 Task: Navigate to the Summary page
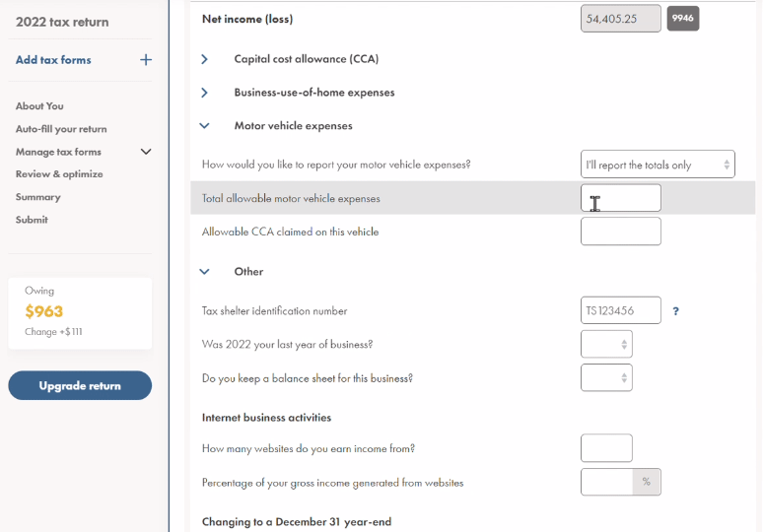[37, 197]
